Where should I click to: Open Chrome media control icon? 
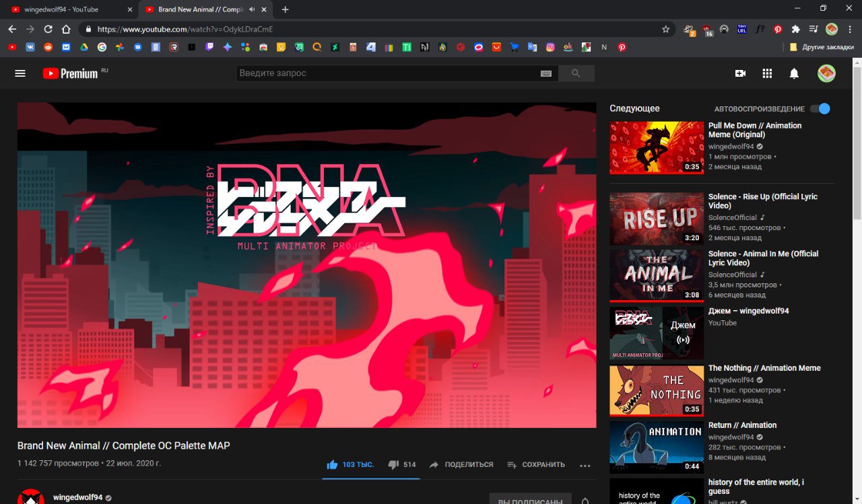(814, 29)
